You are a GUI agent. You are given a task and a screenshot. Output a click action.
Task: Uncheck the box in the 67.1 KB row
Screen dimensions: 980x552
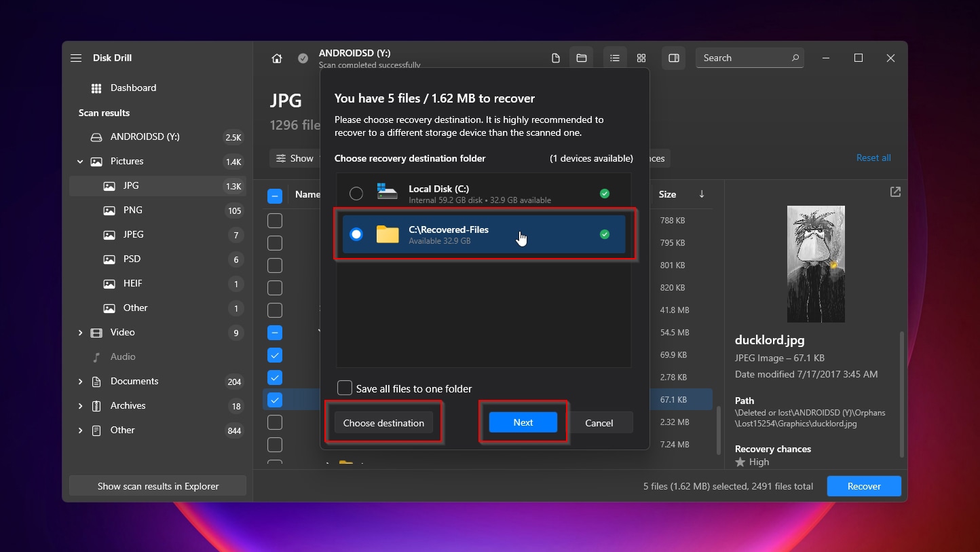click(x=275, y=400)
